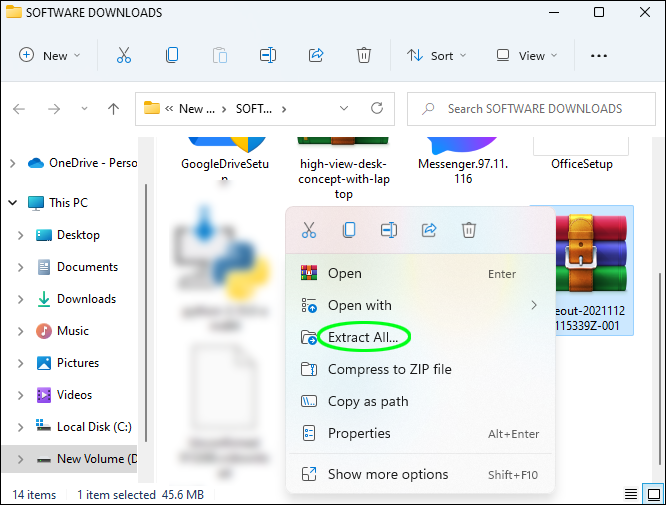The image size is (666, 505).
Task: Open recent locations dropdown arrow
Action: (x=84, y=109)
